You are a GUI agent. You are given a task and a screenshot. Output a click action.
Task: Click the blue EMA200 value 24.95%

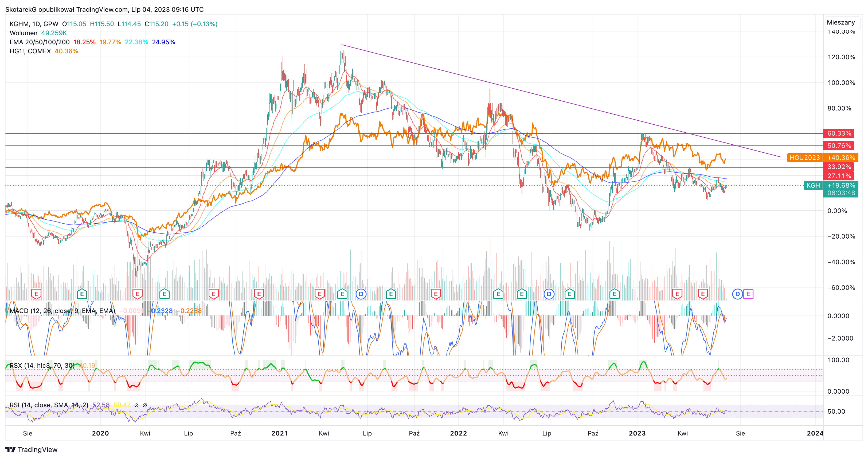tap(163, 42)
